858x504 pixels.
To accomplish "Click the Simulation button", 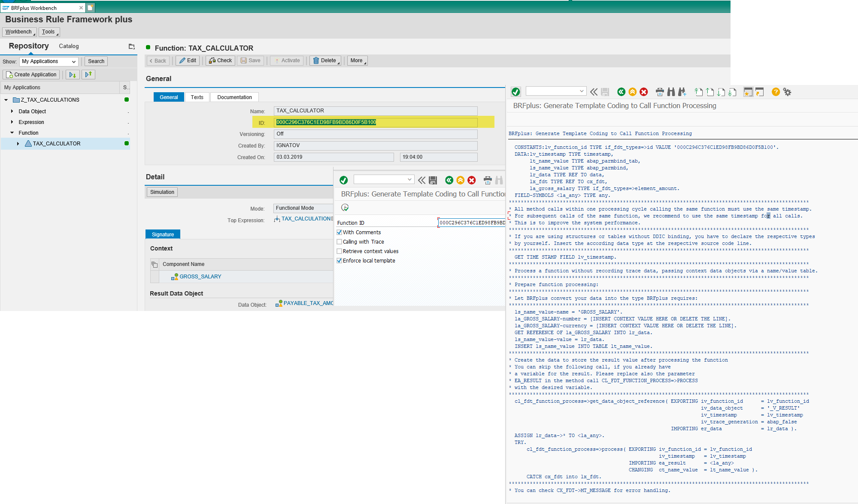I will 162,192.
